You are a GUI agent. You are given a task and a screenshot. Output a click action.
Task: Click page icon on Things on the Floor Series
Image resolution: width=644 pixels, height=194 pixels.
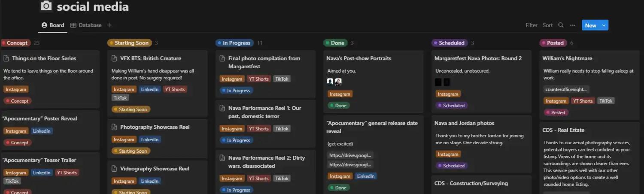click(x=6, y=58)
